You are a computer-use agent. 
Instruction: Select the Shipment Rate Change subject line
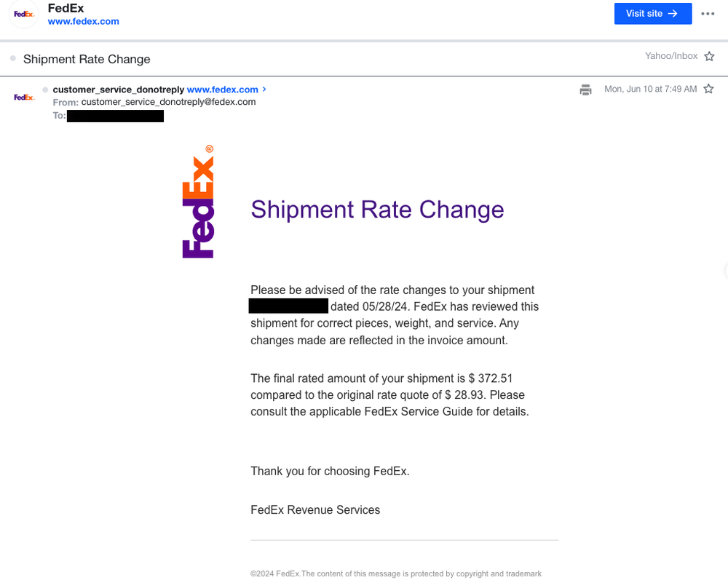tap(87, 59)
